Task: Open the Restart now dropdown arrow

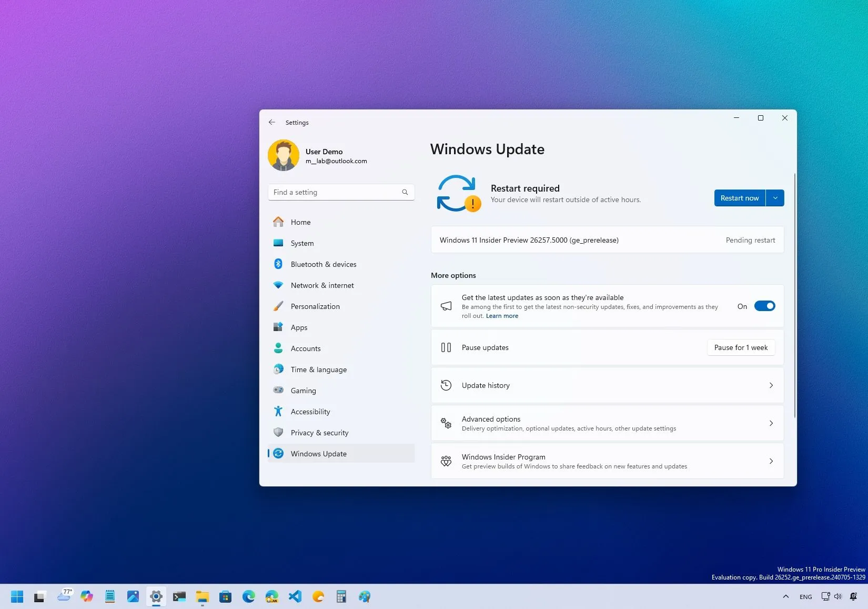Action: pos(775,197)
